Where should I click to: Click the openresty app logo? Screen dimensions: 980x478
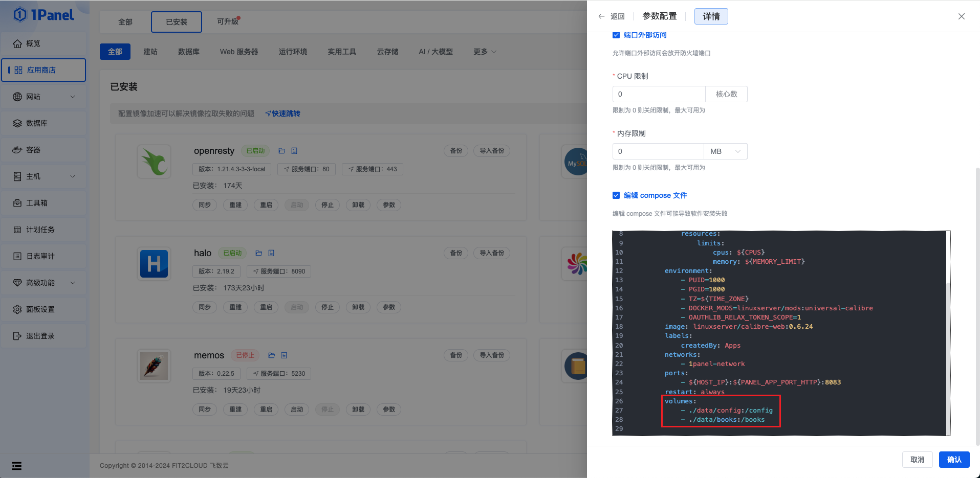point(154,162)
